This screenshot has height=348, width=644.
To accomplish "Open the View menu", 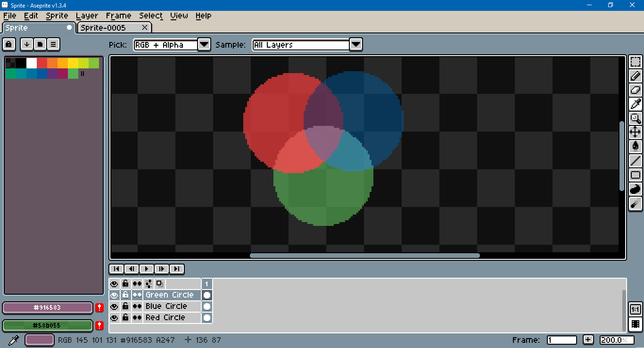I will (x=179, y=16).
